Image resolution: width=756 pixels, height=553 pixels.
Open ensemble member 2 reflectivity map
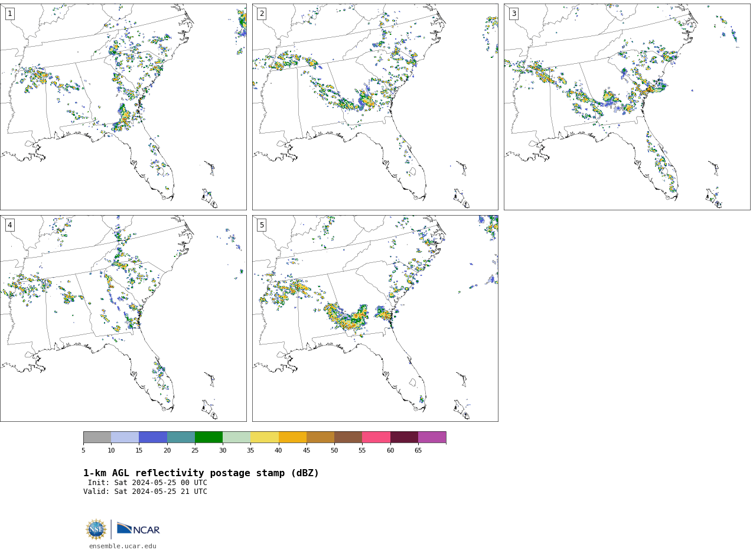[x=375, y=107]
